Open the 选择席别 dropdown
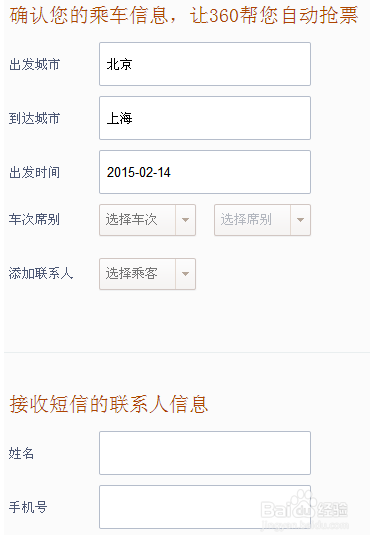The image size is (370, 535). point(262,220)
